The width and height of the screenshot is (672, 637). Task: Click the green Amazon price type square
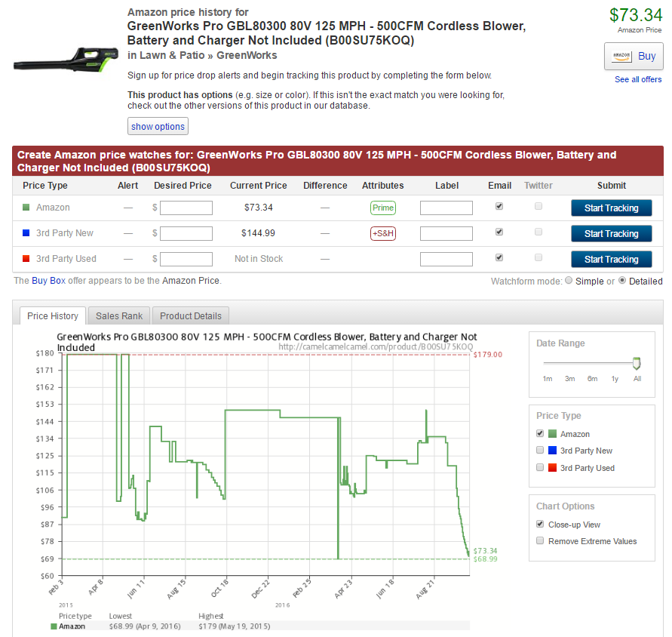click(x=26, y=208)
